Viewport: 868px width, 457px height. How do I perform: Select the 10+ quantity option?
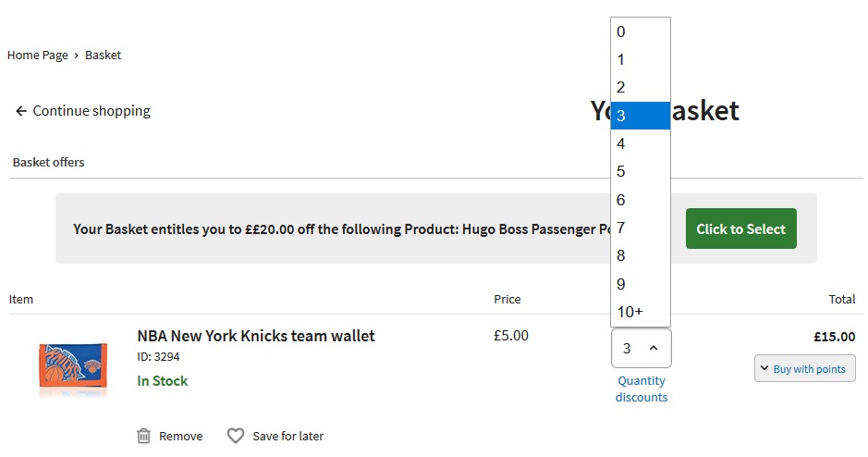point(641,312)
